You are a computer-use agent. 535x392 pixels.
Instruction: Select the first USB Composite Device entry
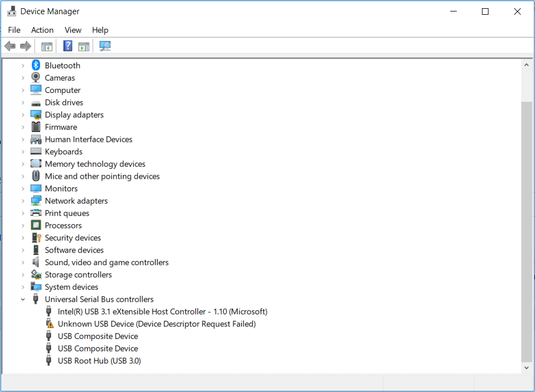[98, 336]
